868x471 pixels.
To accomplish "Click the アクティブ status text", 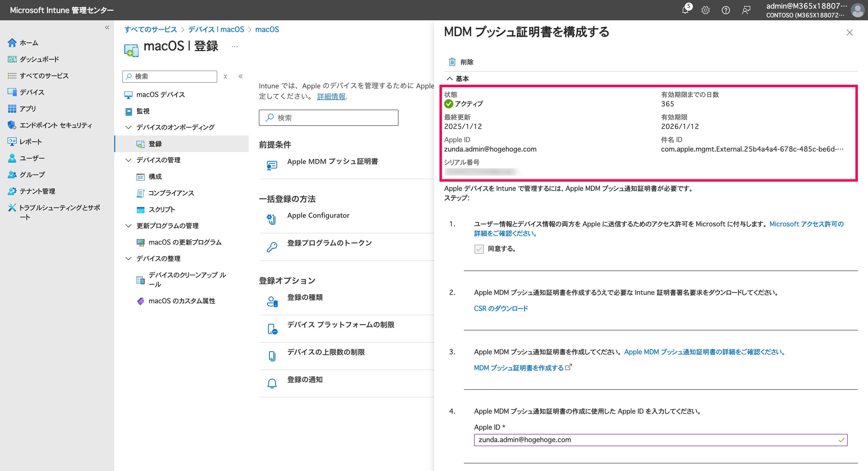I will pos(469,104).
